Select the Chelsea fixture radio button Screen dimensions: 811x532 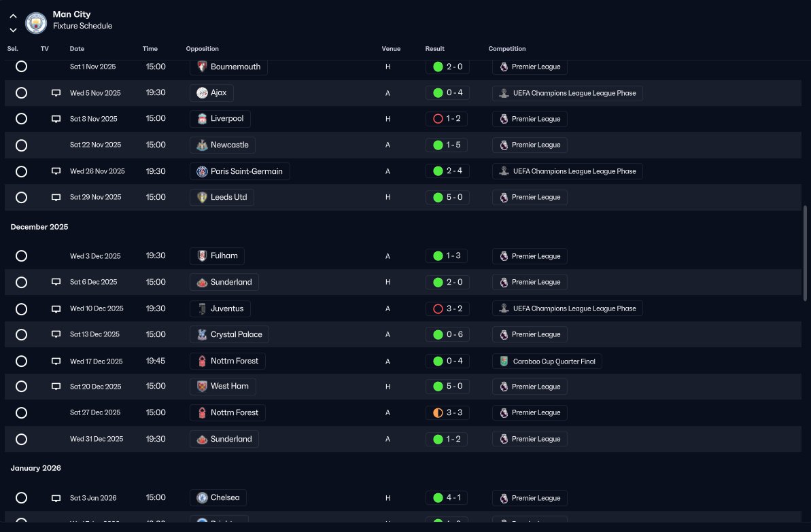pos(21,498)
